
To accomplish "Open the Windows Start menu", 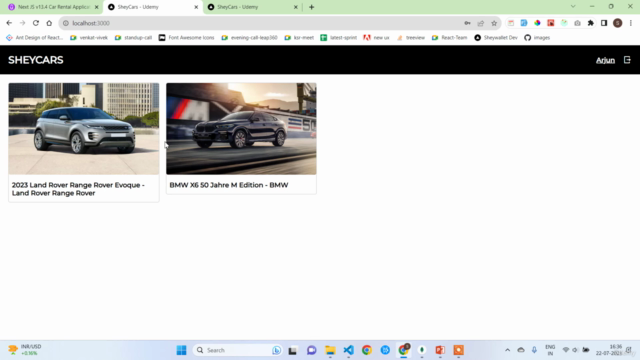I will click(182, 350).
